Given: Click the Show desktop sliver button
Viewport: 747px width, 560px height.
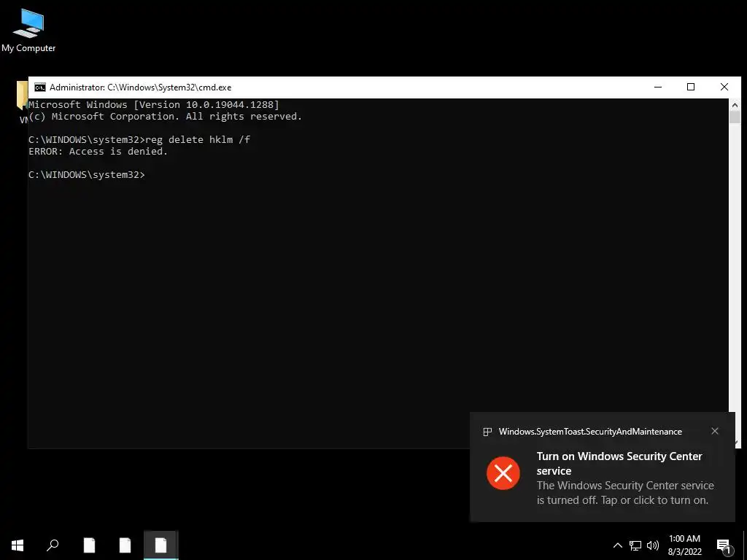Looking at the screenshot, I should pyautogui.click(x=745, y=545).
